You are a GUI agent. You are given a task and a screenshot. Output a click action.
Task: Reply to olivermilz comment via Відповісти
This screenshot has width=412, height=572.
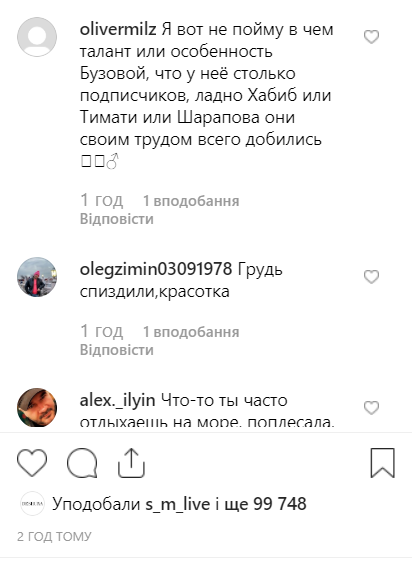[117, 219]
